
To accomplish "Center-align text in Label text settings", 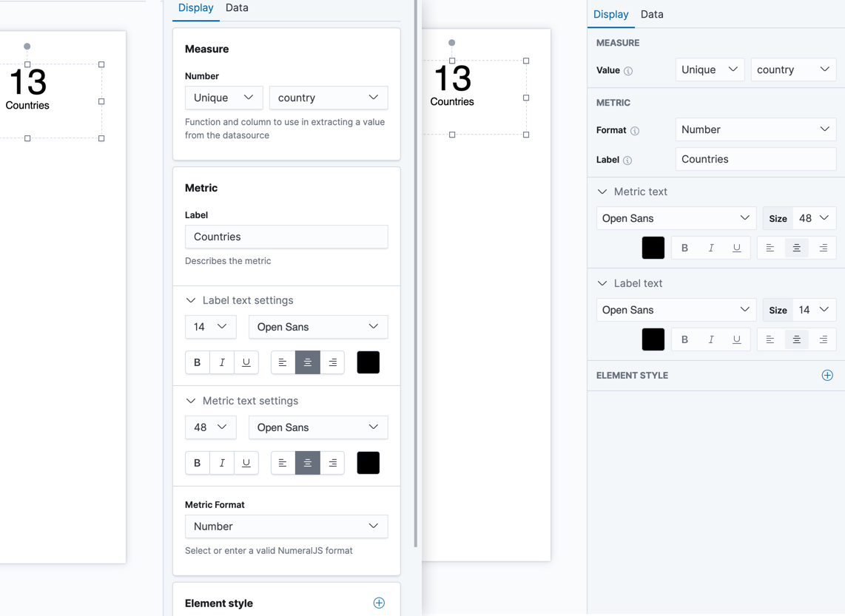I will [x=308, y=362].
